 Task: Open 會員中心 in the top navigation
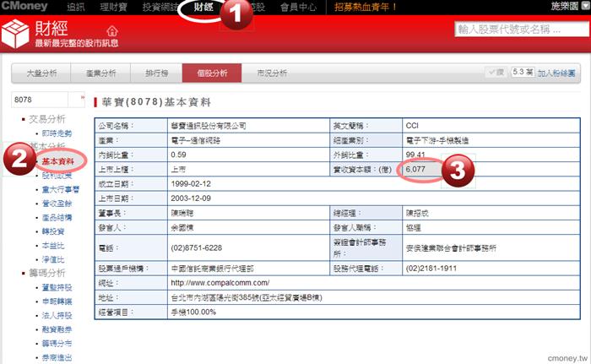298,7
